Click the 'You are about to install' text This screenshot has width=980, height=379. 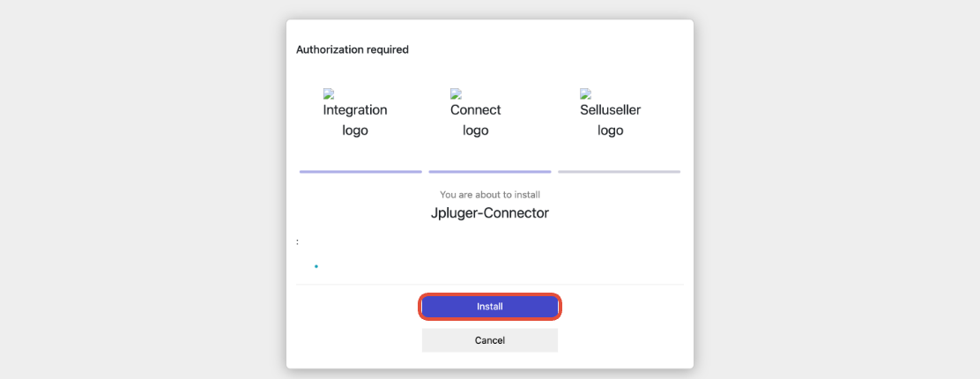click(x=490, y=195)
